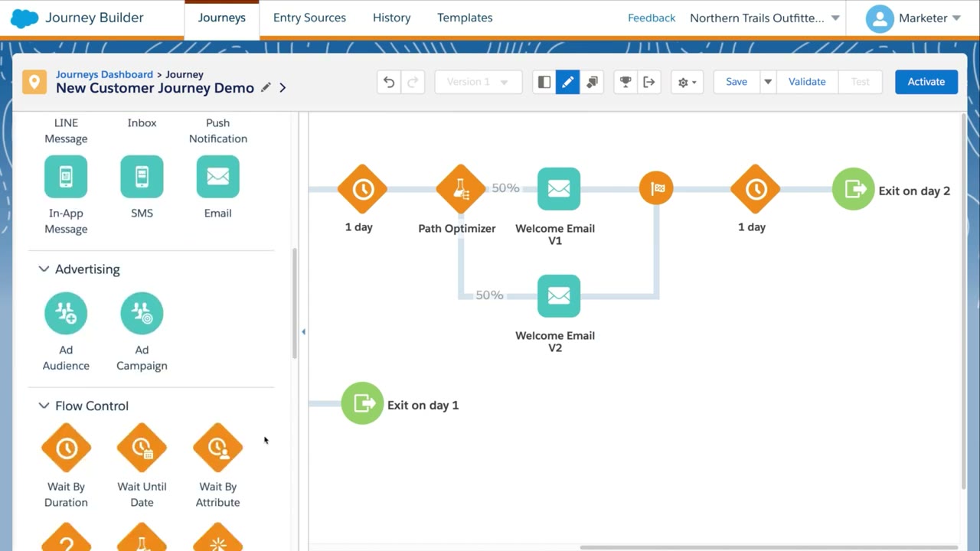Select the Wait By Attribute icon
Screen dimensions: 980x551
(x=217, y=448)
